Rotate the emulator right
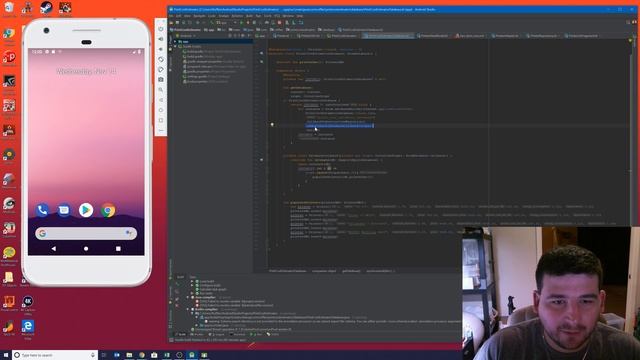This screenshot has width=640, height=360. (161, 69)
